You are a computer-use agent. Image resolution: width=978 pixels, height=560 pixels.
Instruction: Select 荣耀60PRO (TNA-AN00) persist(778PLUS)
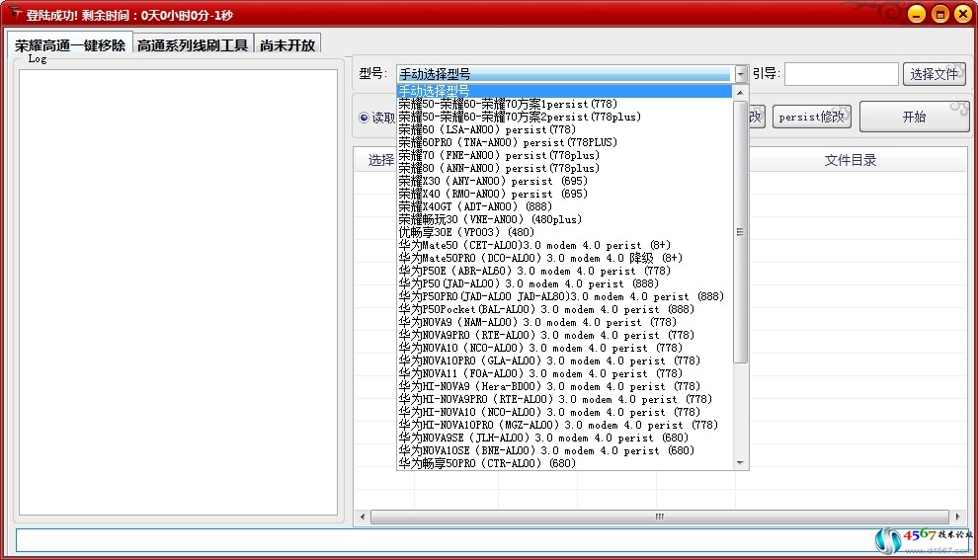564,142
